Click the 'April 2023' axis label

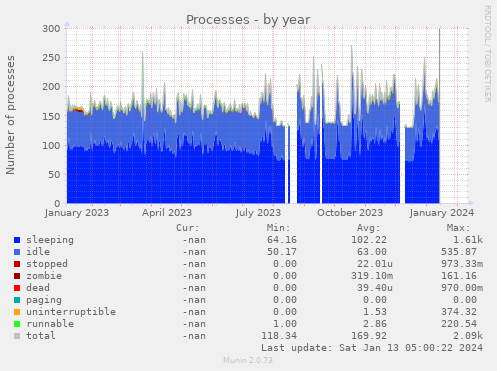167,213
